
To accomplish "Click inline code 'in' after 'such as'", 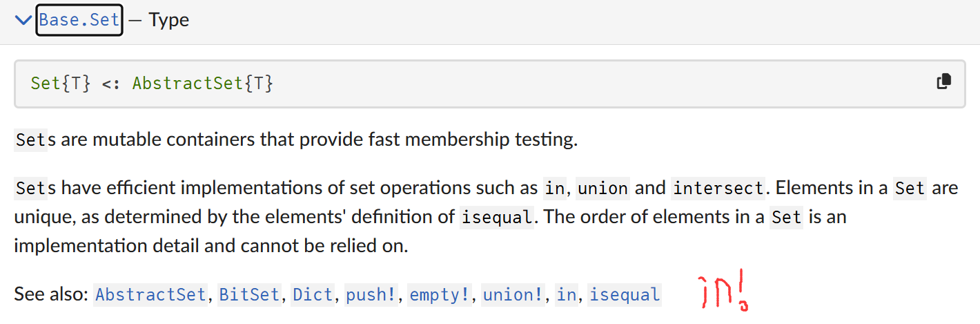I will 554,188.
